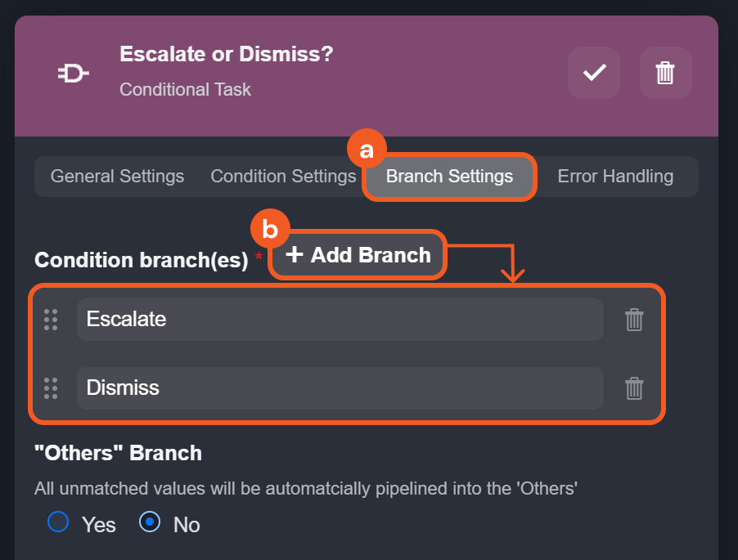Go to the Error Handling tab
Viewport: 738px width, 560px height.
pos(615,177)
